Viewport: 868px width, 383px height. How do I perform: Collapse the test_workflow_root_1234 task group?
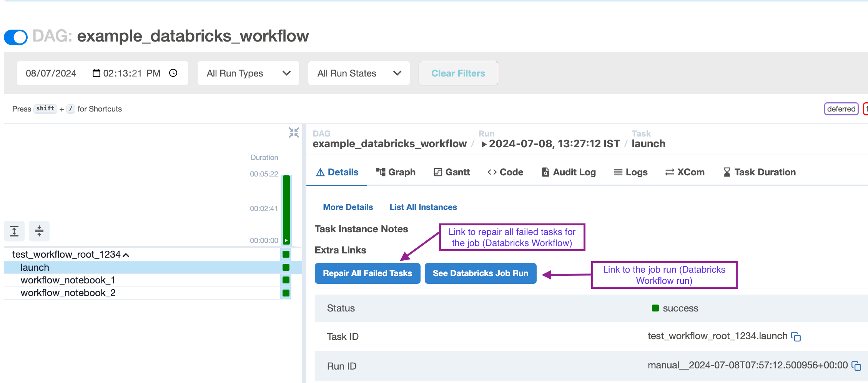pos(126,254)
